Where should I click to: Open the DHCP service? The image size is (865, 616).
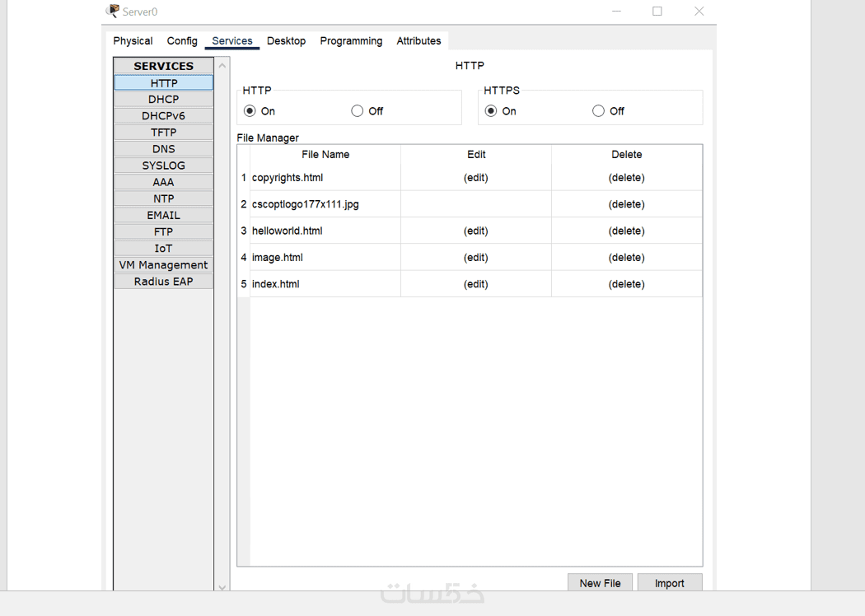[164, 100]
